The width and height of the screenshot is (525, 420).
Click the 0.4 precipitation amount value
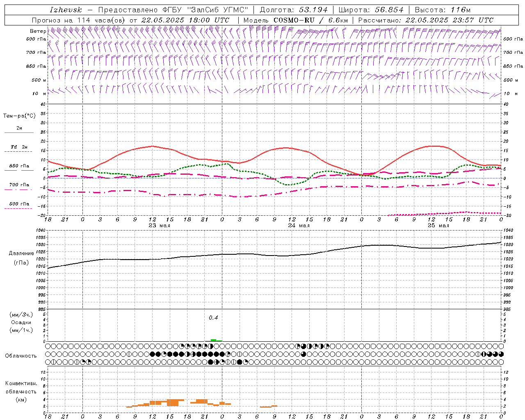pos(213,318)
